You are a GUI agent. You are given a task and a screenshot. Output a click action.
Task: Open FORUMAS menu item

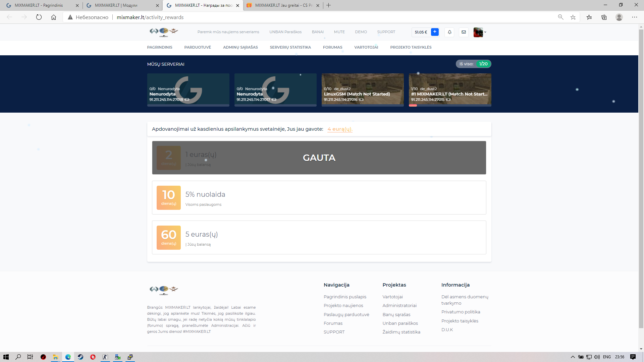click(333, 47)
